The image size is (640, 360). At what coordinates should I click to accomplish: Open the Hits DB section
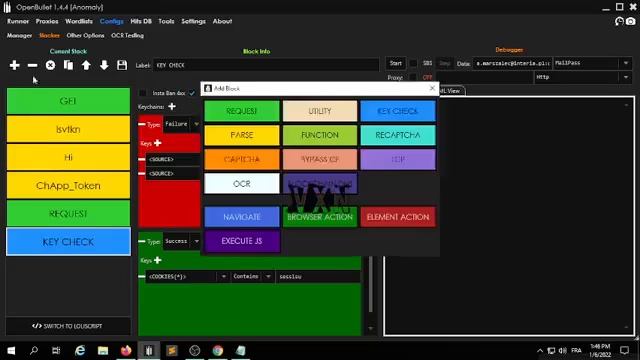coord(141,21)
